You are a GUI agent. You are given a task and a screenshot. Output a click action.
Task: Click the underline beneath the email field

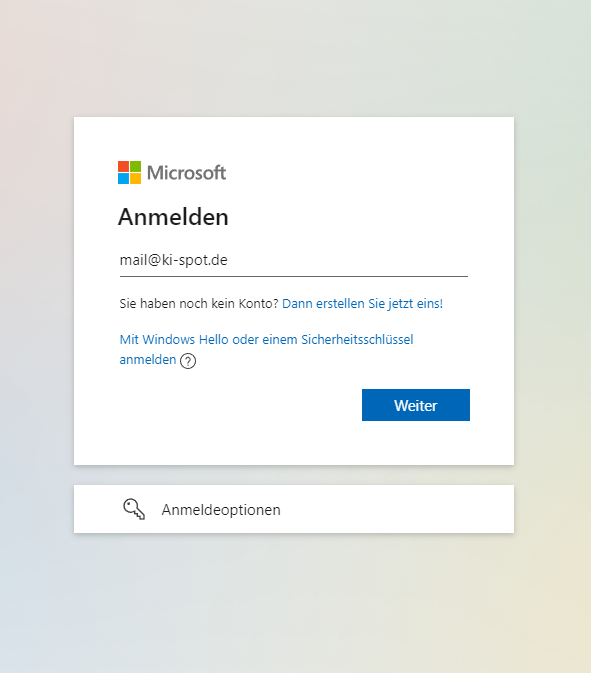coord(294,276)
